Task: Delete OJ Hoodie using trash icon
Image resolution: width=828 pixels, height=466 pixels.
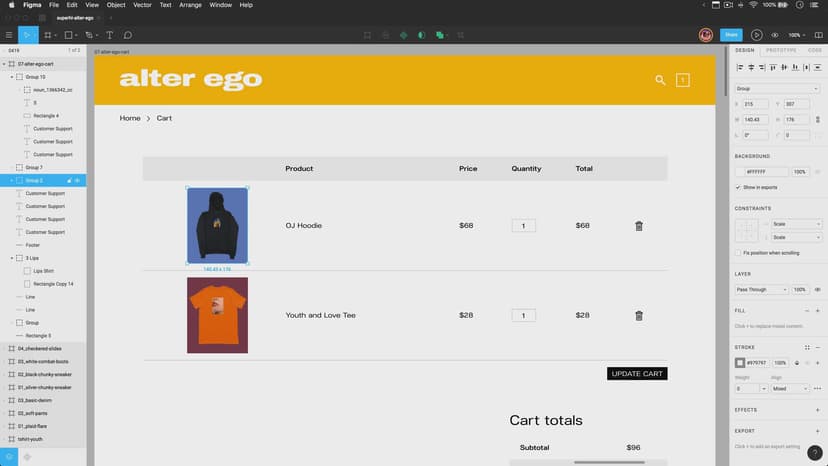Action: click(639, 226)
